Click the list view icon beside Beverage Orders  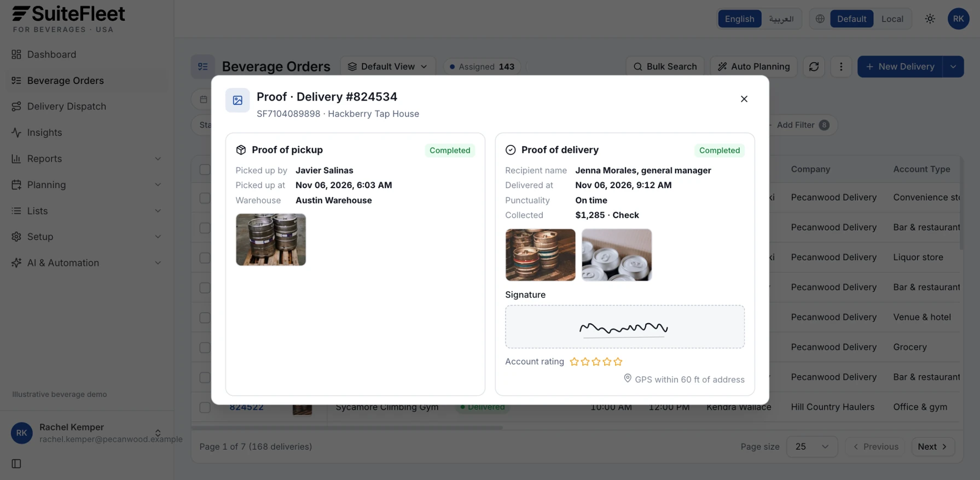202,67
